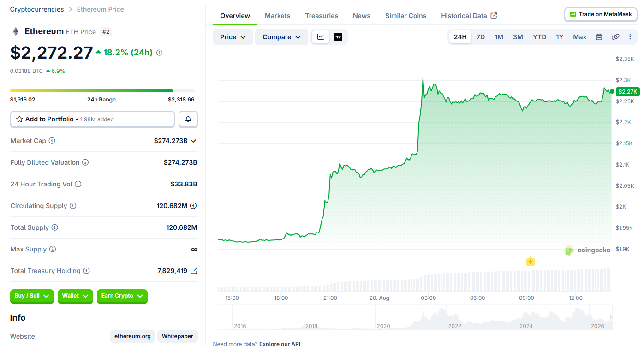Select 1Y time range
Viewport: 644px width, 346px height.
[x=560, y=37]
